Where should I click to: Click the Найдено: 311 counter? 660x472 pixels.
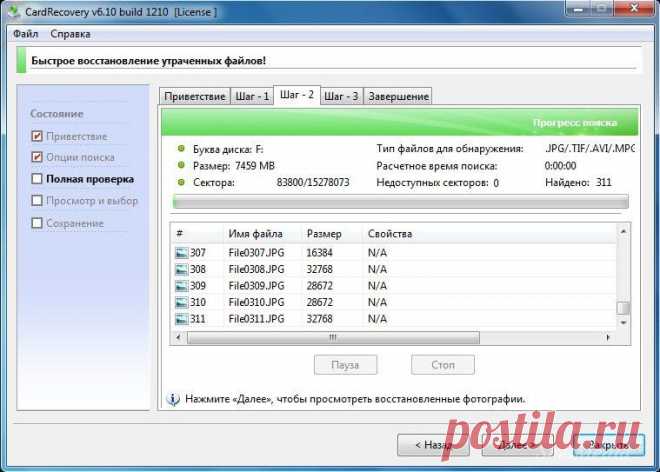click(x=578, y=182)
